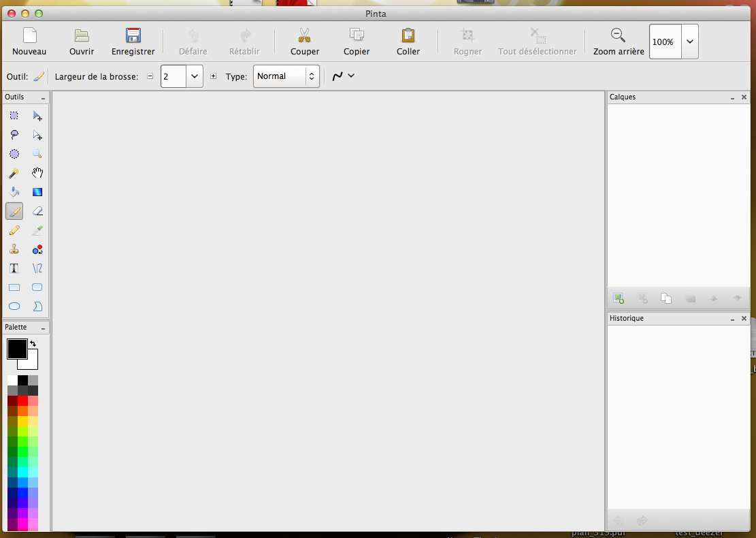Select the Paint Bucket tool
The height and width of the screenshot is (538, 756).
[14, 192]
